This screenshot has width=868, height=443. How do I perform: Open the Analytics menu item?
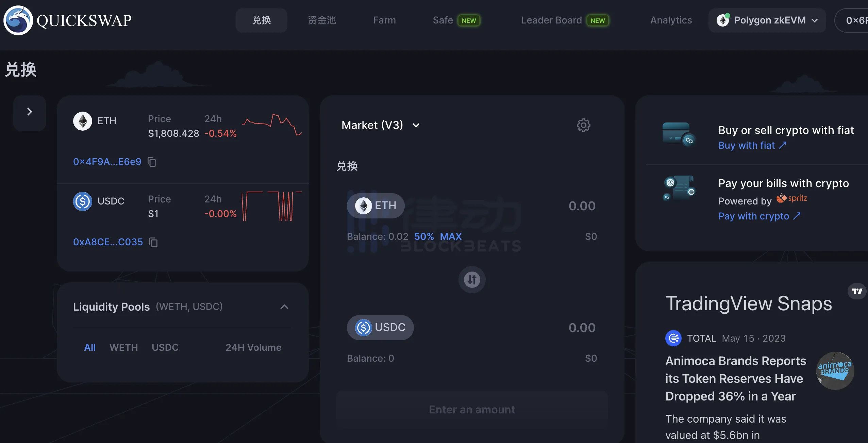click(x=671, y=20)
